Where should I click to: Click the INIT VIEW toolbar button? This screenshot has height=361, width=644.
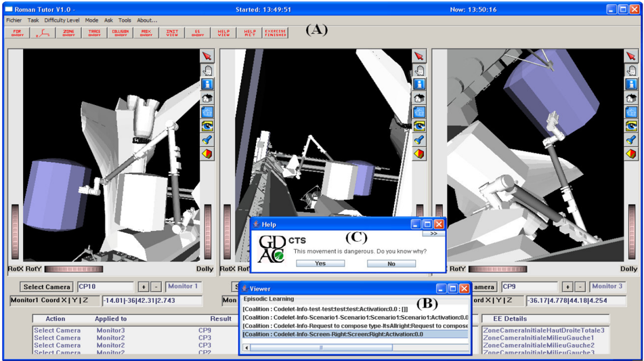coord(172,33)
